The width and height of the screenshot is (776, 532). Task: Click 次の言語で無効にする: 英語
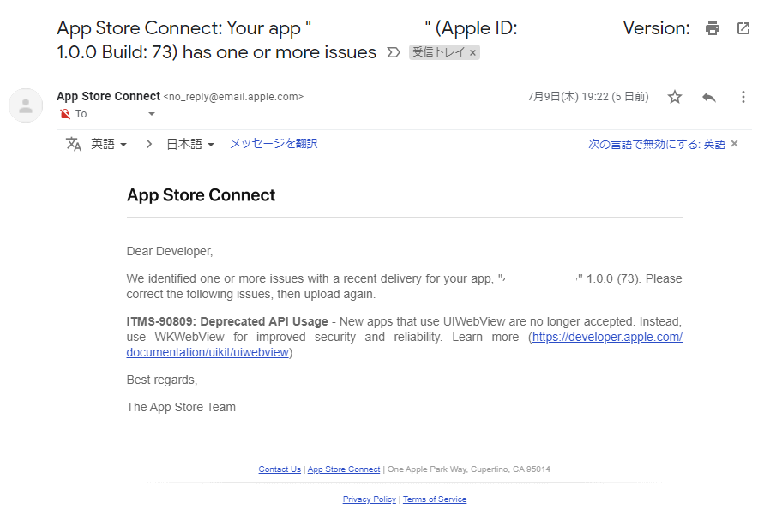click(x=656, y=144)
